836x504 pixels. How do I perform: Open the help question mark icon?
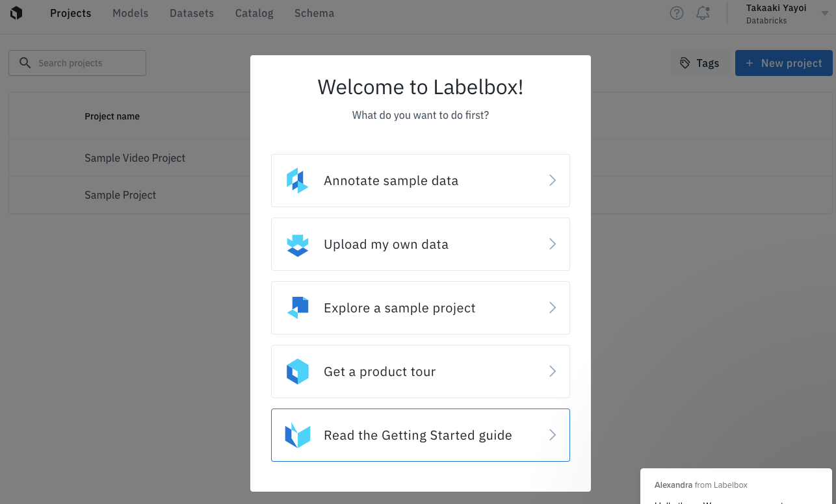click(677, 13)
